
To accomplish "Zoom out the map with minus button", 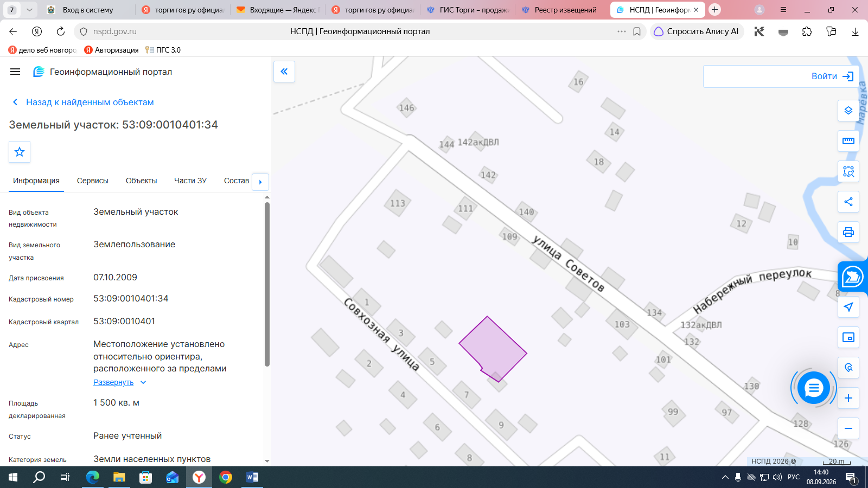I will (848, 428).
